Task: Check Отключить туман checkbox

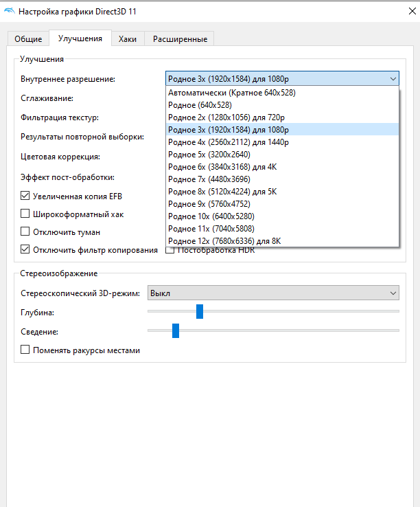Action: (25, 232)
